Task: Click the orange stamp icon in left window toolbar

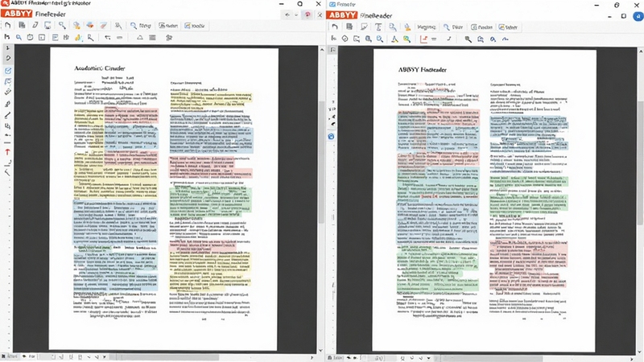Action: (x=76, y=26)
